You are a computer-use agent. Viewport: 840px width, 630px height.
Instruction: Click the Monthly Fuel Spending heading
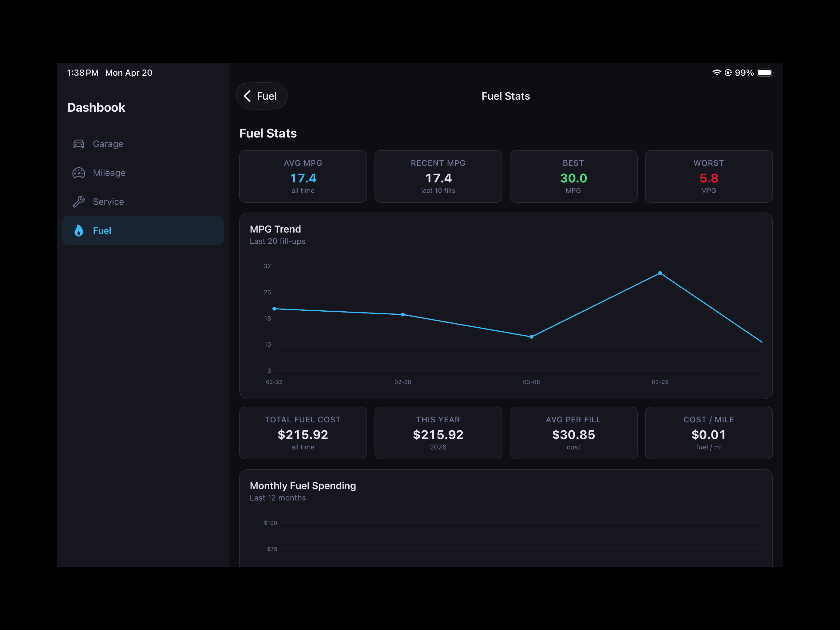tap(303, 486)
